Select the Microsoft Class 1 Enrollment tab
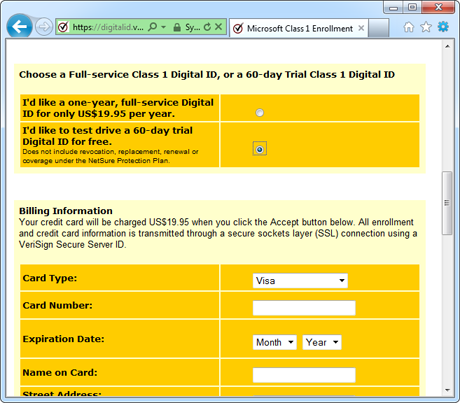Screen dimensions: 460x403 click(x=298, y=28)
